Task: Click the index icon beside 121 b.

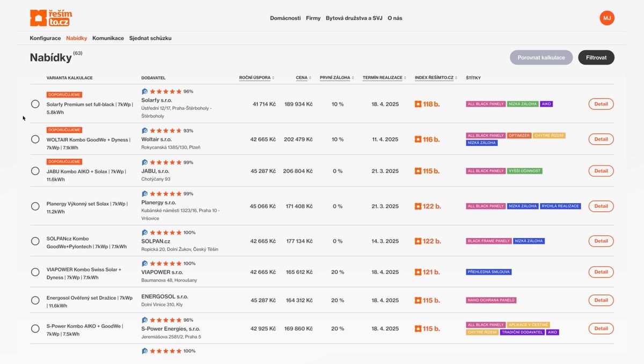Action: (x=418, y=272)
